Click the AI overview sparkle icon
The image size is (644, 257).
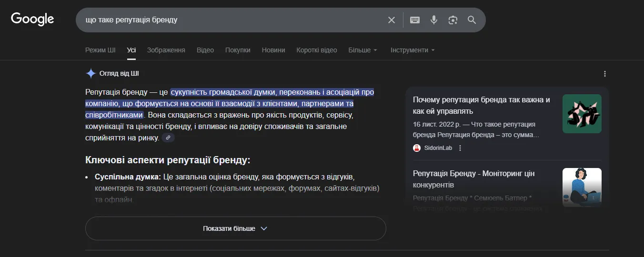pos(91,73)
